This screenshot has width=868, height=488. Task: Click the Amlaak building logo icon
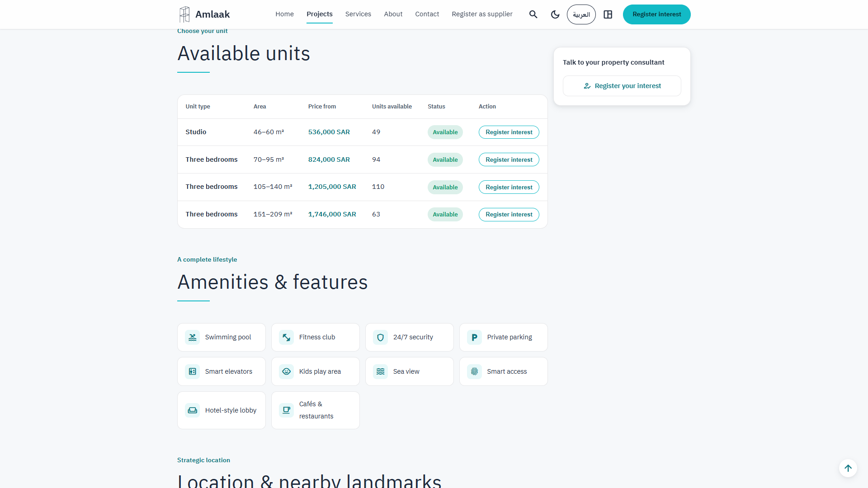tap(184, 14)
